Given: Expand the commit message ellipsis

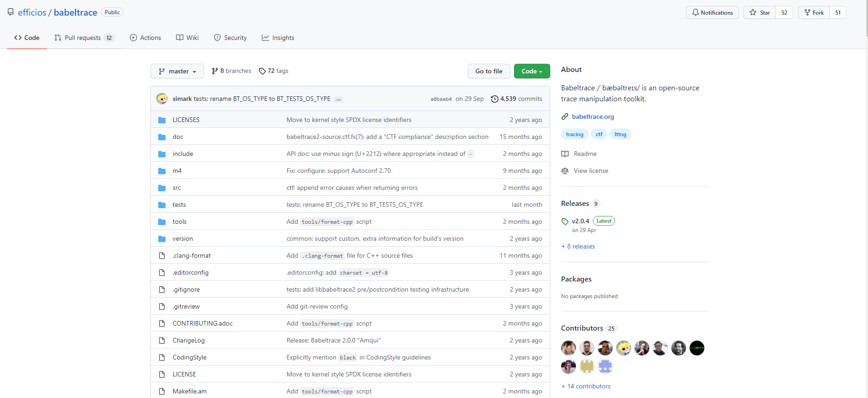Looking at the screenshot, I should 338,99.
